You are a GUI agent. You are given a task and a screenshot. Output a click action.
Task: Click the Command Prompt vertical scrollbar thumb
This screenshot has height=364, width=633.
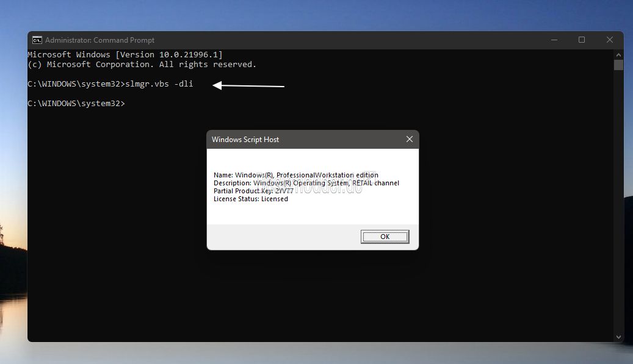tap(618, 65)
